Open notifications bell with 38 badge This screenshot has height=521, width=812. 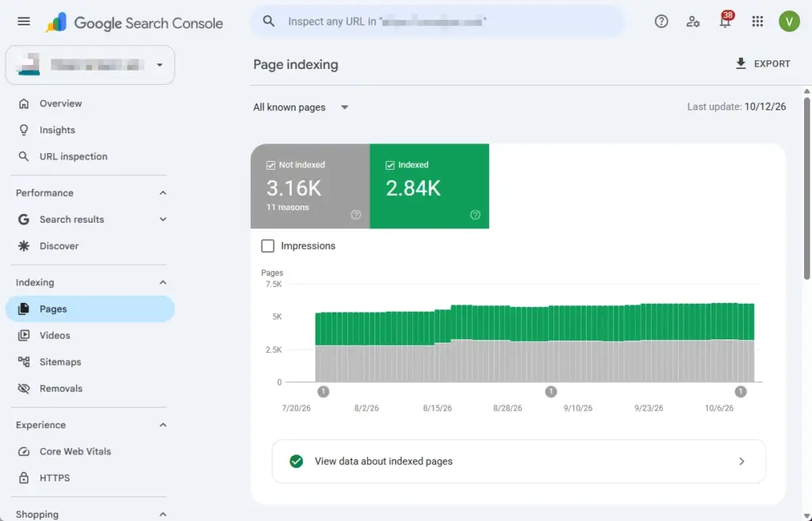(725, 20)
